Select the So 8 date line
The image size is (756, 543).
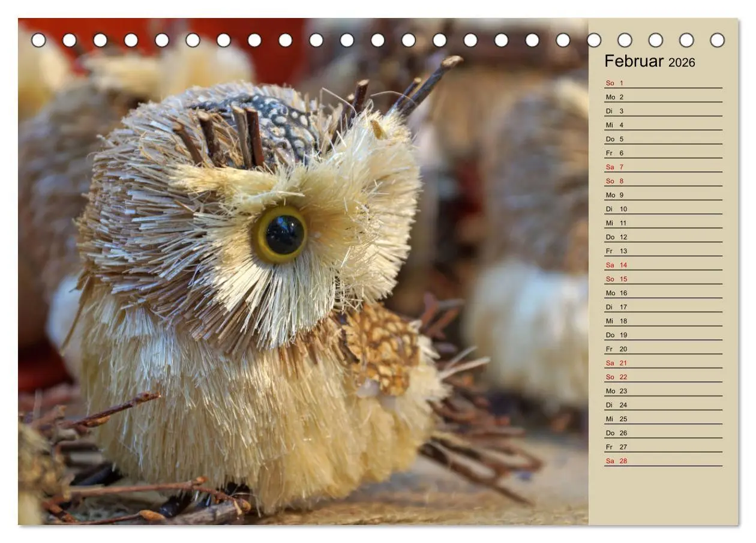(x=663, y=181)
